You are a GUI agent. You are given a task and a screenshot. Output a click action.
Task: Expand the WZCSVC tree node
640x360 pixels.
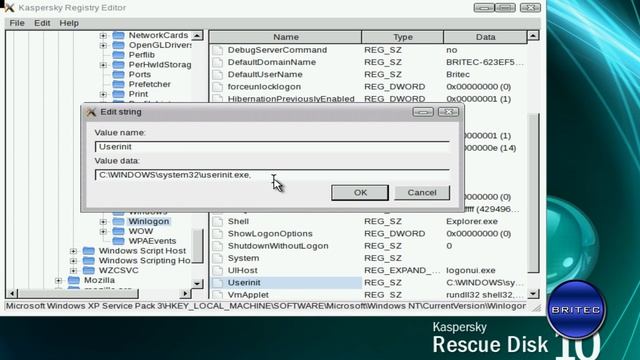click(x=73, y=271)
